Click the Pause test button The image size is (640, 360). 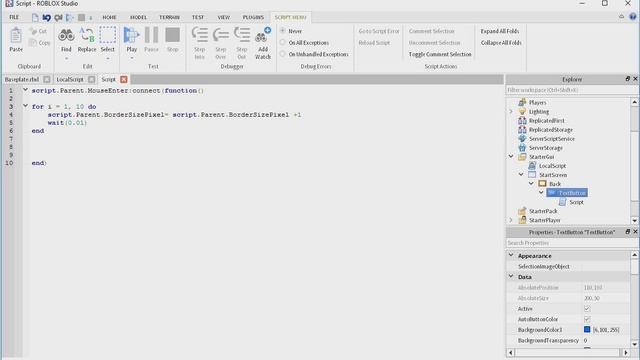(x=151, y=35)
